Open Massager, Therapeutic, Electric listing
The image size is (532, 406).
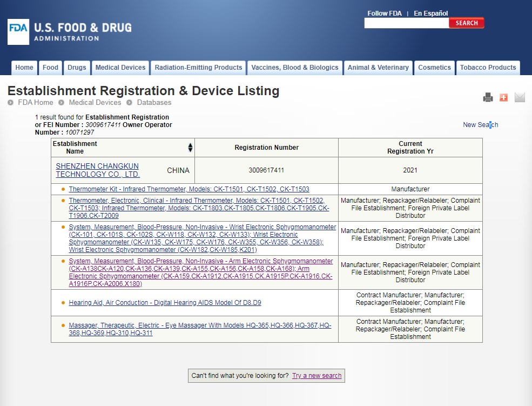coord(200,329)
